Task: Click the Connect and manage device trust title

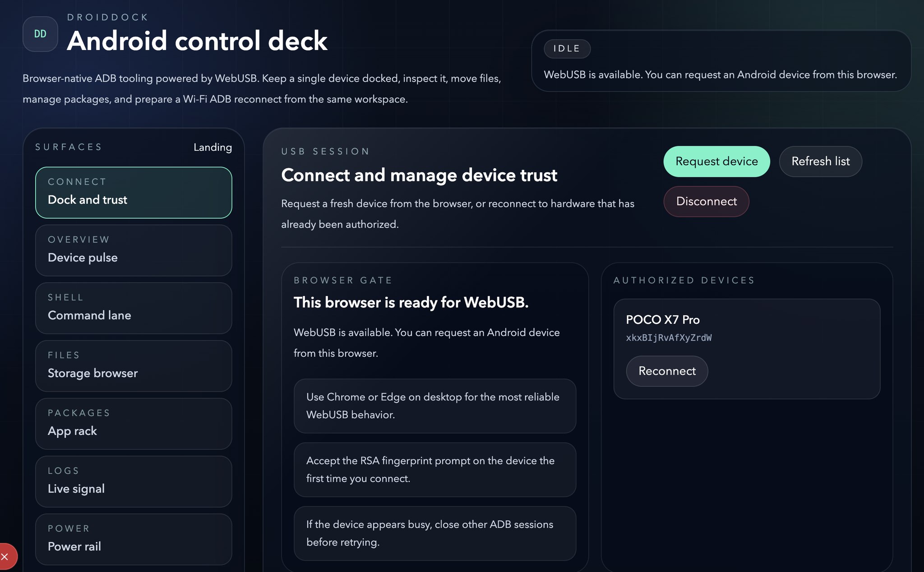Action: click(x=419, y=175)
